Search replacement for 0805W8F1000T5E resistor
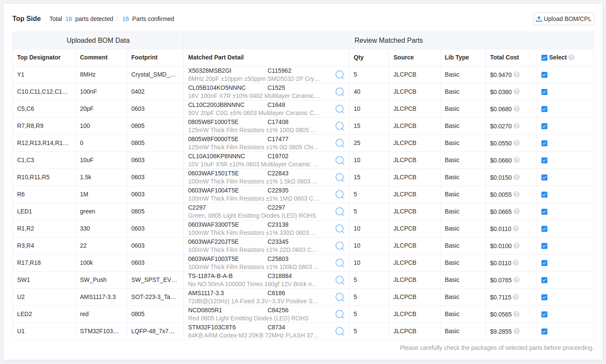The height and width of the screenshot is (364, 606). tap(340, 126)
